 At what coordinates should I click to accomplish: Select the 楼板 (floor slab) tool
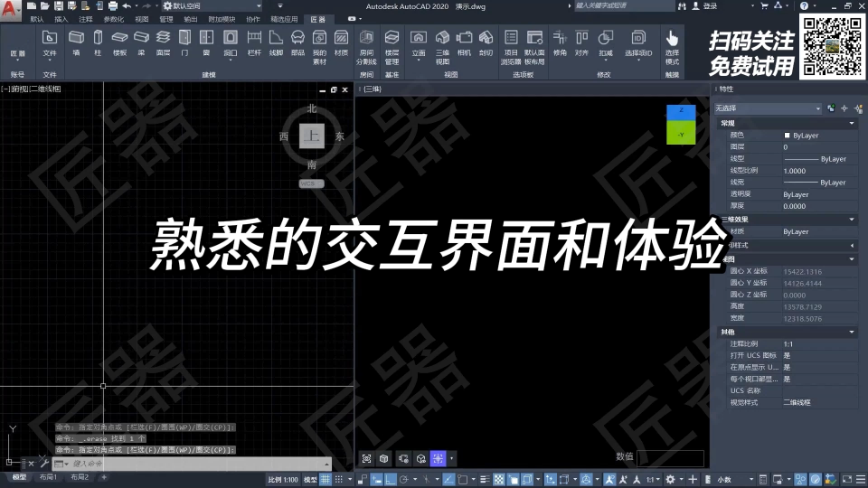119,43
